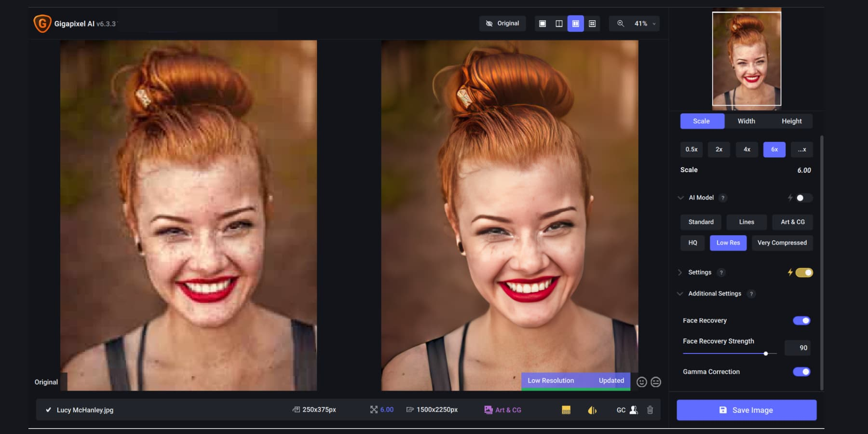The height and width of the screenshot is (434, 868).
Task: Click the zoom magnifier icon
Action: (x=620, y=23)
